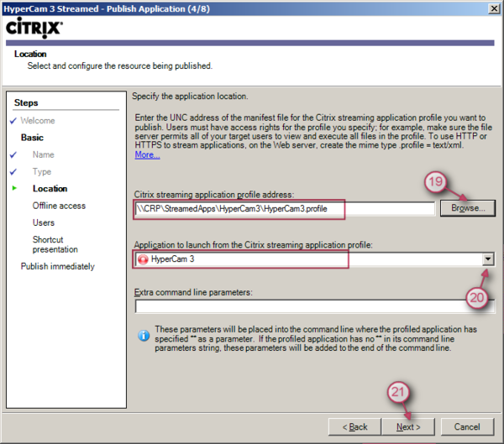Select the Shortcut presentation step
504x444 pixels.
(55, 244)
